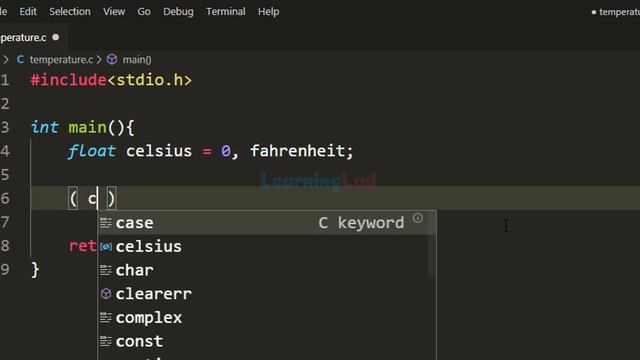640x360 pixels.
Task: Choose the 'celsius' autocomplete suggestion
Action: click(267, 247)
